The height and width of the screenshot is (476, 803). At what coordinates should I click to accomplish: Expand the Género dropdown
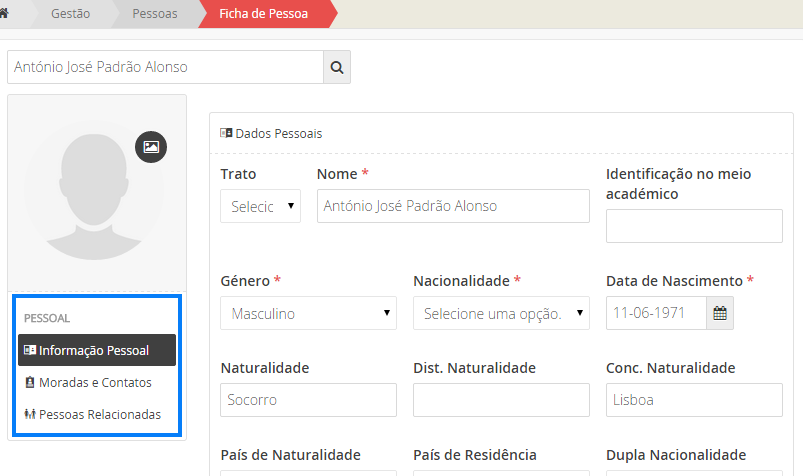pyautogui.click(x=308, y=313)
